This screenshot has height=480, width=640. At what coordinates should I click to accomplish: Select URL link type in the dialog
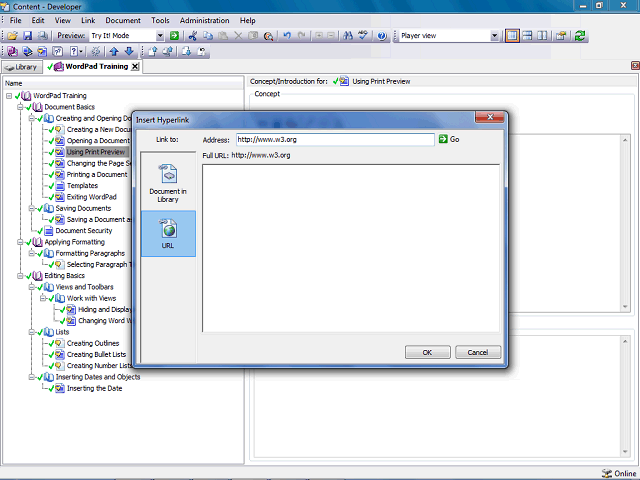tap(168, 233)
